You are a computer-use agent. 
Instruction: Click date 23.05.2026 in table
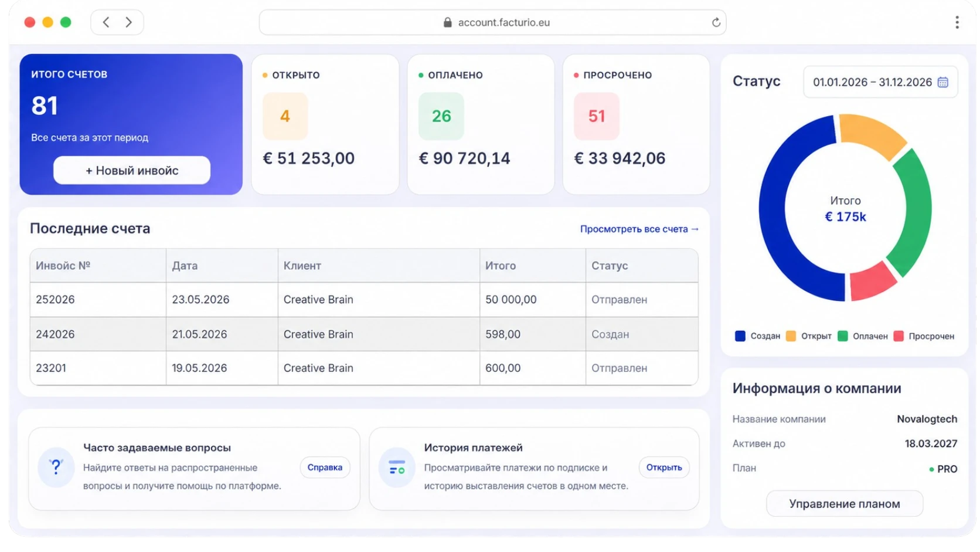[200, 299]
